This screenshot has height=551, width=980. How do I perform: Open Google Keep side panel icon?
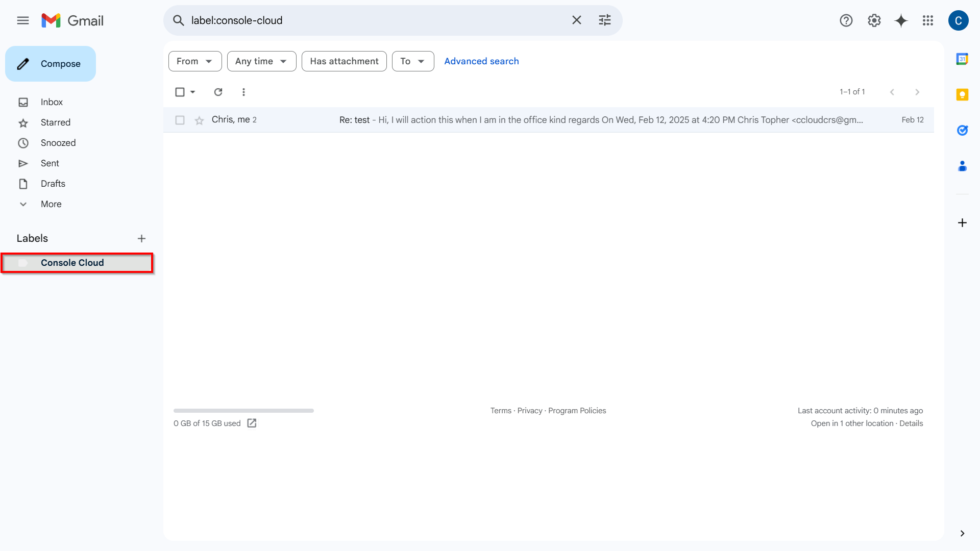pos(962,95)
